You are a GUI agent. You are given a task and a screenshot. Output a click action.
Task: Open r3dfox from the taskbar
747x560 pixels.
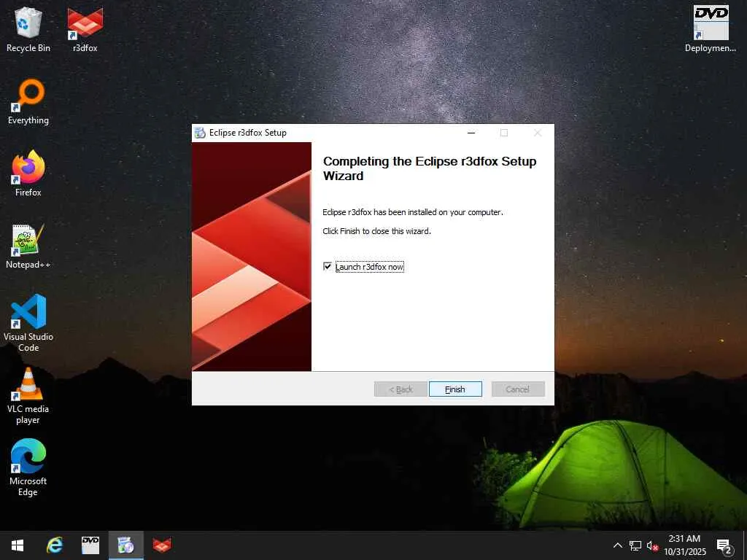[x=162, y=545]
